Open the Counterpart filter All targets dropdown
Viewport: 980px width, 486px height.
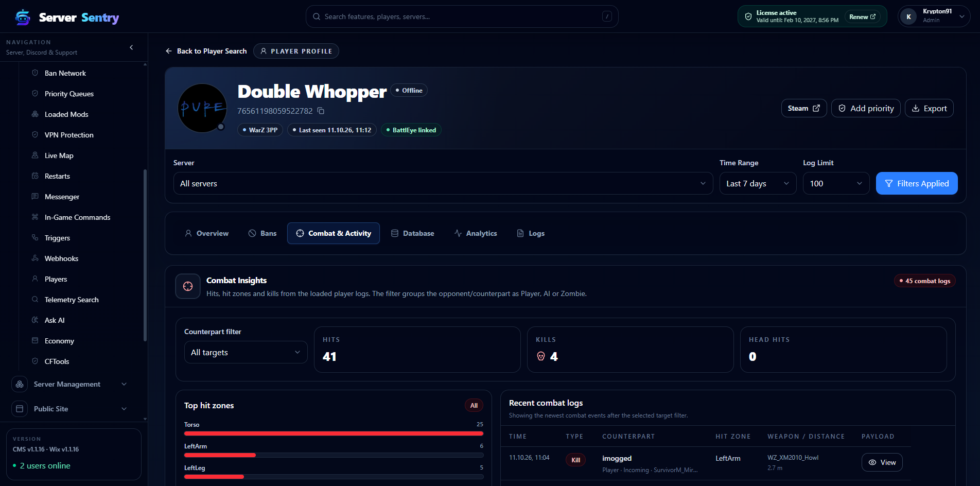coord(246,352)
